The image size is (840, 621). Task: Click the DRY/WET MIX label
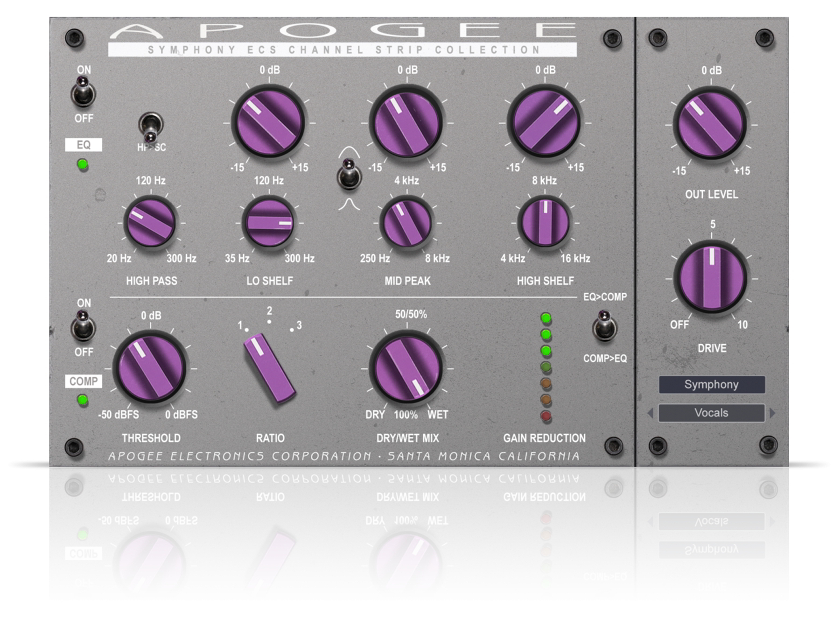click(x=407, y=438)
